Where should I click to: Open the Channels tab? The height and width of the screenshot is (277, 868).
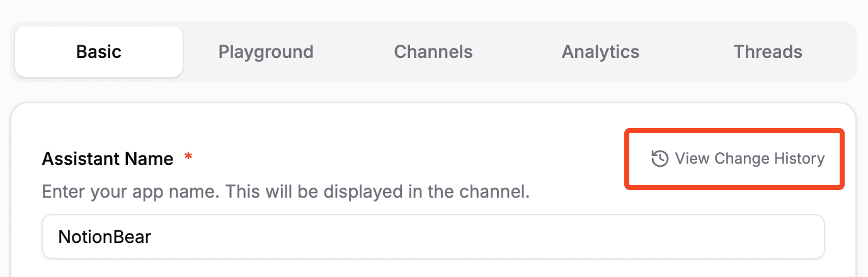tap(433, 52)
